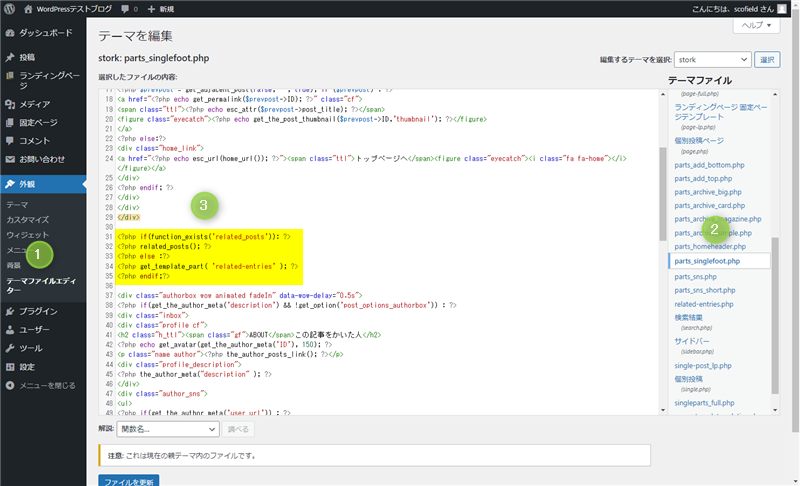Click code editor scroll down arrow
Screen dimensions: 800x486
point(663,410)
